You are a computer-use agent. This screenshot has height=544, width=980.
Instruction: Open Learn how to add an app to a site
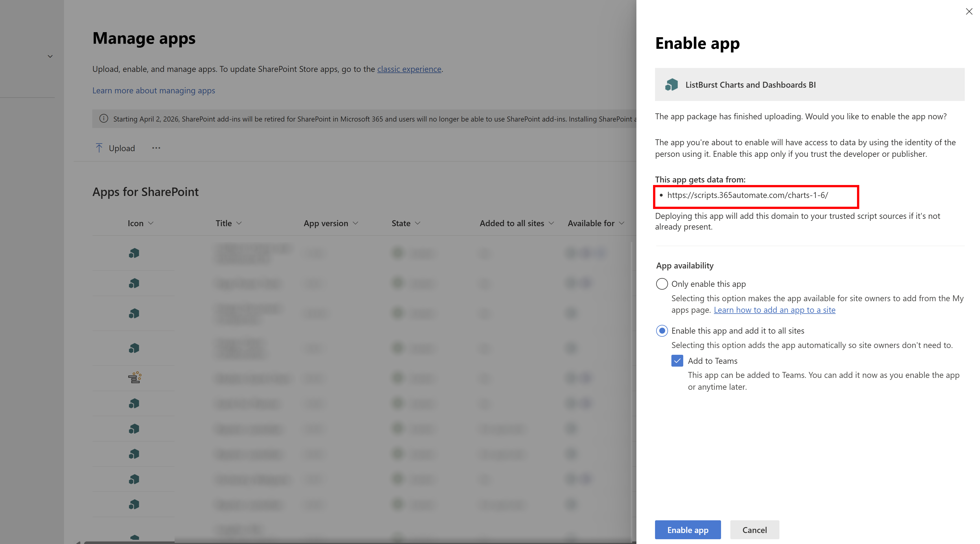point(775,310)
